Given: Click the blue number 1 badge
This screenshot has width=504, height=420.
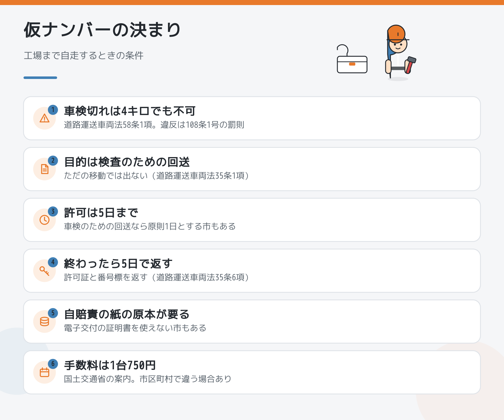Looking at the screenshot, I should [53, 110].
